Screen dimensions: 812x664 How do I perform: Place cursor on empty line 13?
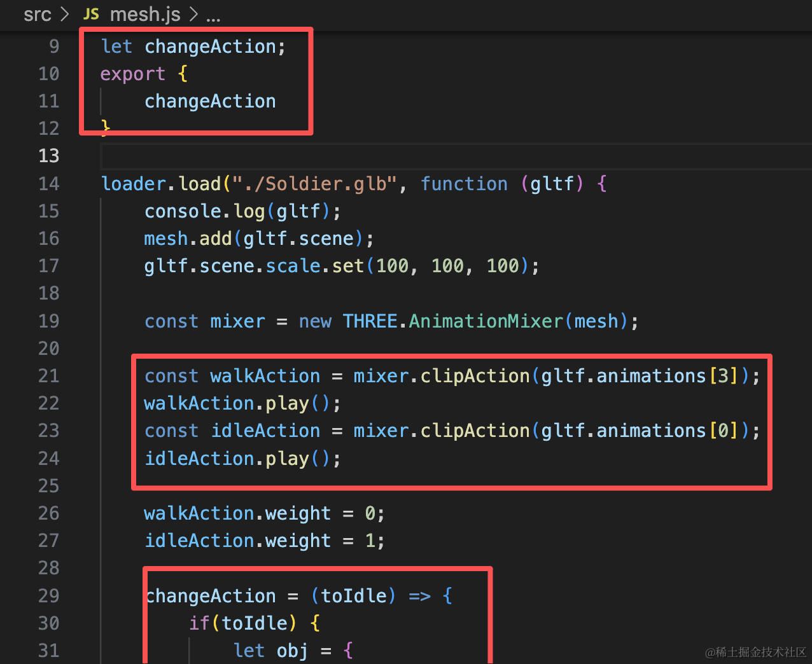455,156
